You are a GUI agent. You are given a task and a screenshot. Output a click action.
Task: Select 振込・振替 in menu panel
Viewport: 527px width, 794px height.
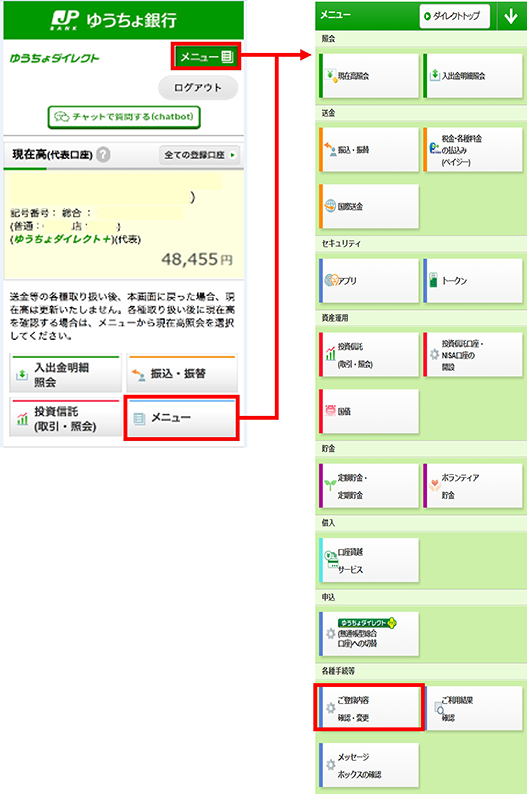(369, 149)
